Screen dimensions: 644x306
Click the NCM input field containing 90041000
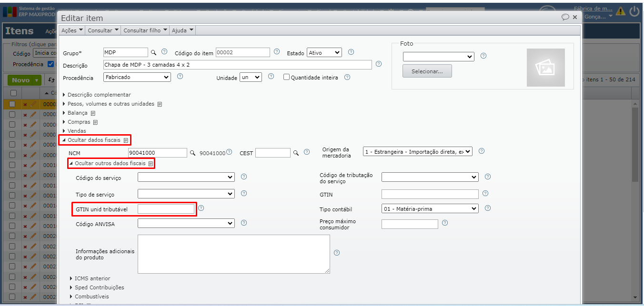pyautogui.click(x=158, y=153)
